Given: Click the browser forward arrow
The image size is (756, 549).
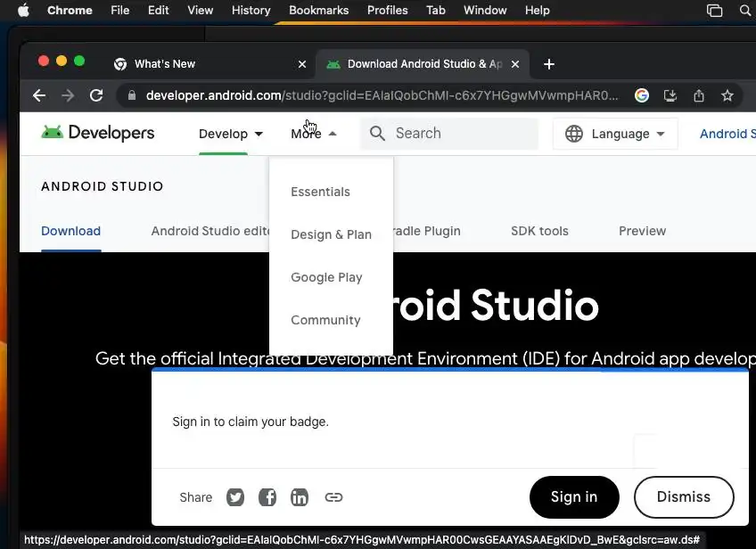Looking at the screenshot, I should pyautogui.click(x=68, y=95).
